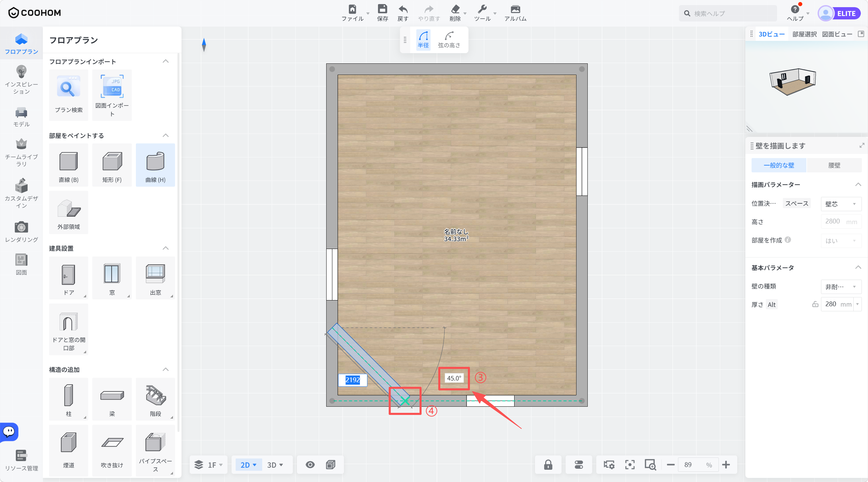Open the チームライブラリ sidebar item

click(x=21, y=153)
